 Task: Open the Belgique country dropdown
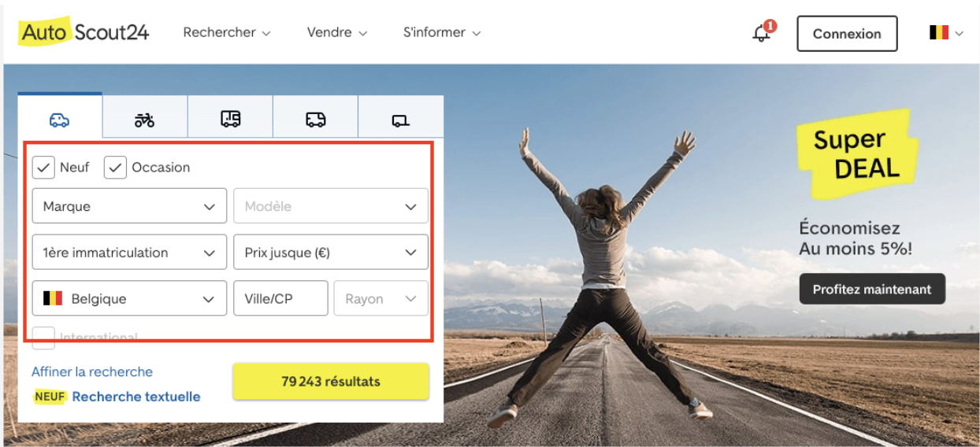tap(129, 299)
